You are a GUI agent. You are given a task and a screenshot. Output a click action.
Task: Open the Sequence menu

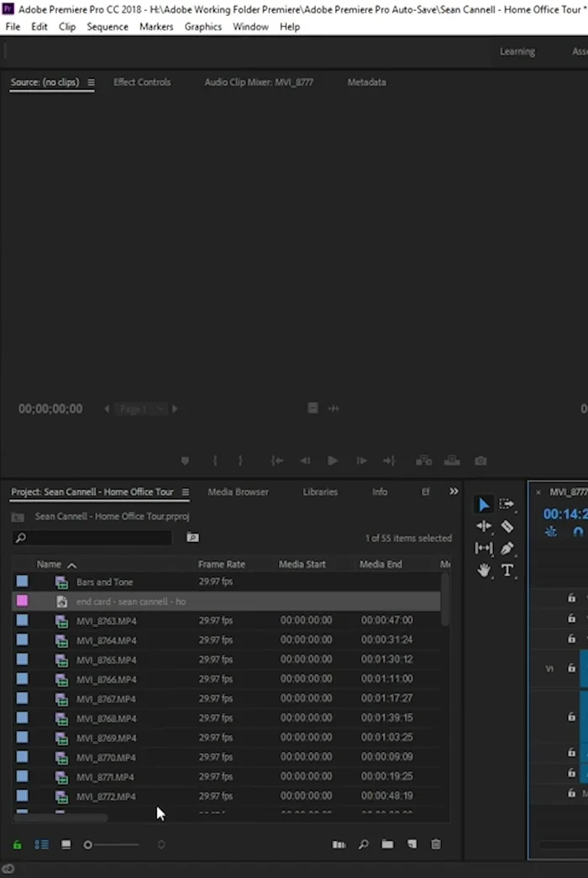click(x=108, y=27)
